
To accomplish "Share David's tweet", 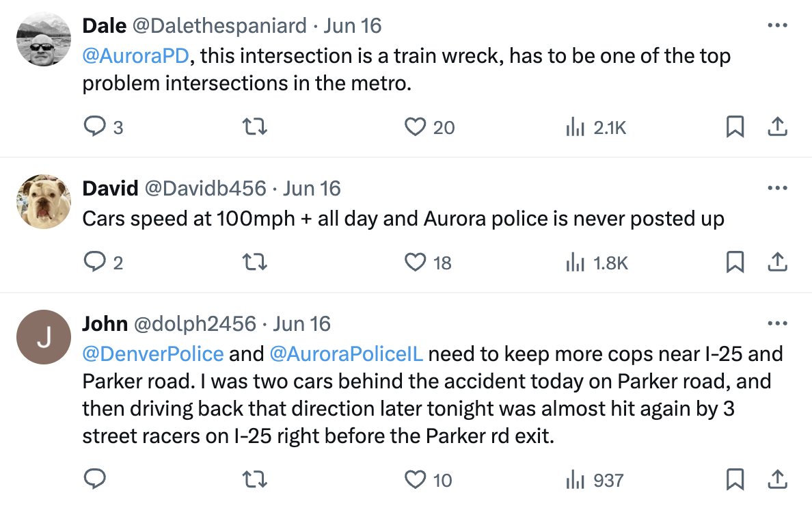I will (x=778, y=263).
